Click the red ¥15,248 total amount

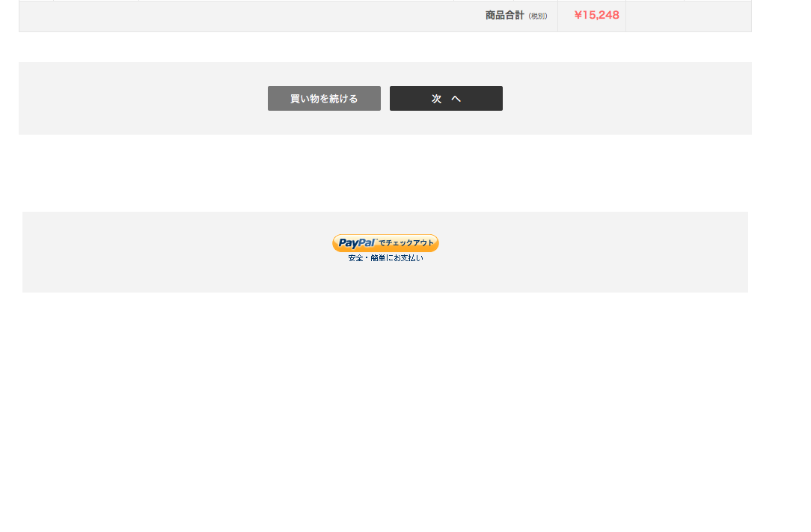[596, 15]
